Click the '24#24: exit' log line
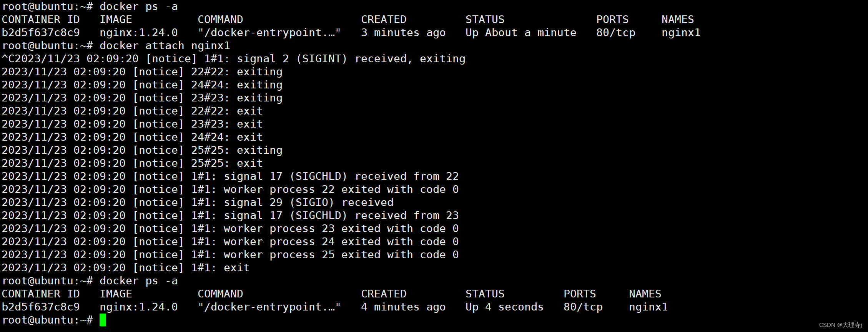868x332 pixels. click(x=132, y=137)
